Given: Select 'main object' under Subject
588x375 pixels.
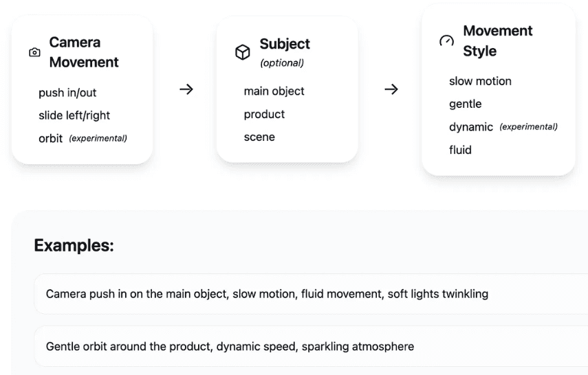Looking at the screenshot, I should [x=274, y=91].
